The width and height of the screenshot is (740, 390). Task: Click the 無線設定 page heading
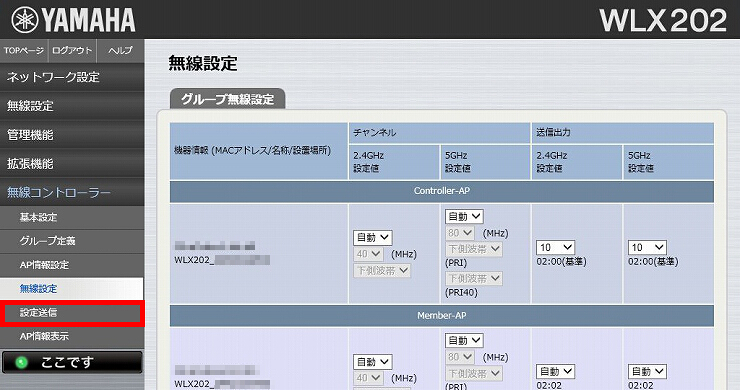coord(203,63)
